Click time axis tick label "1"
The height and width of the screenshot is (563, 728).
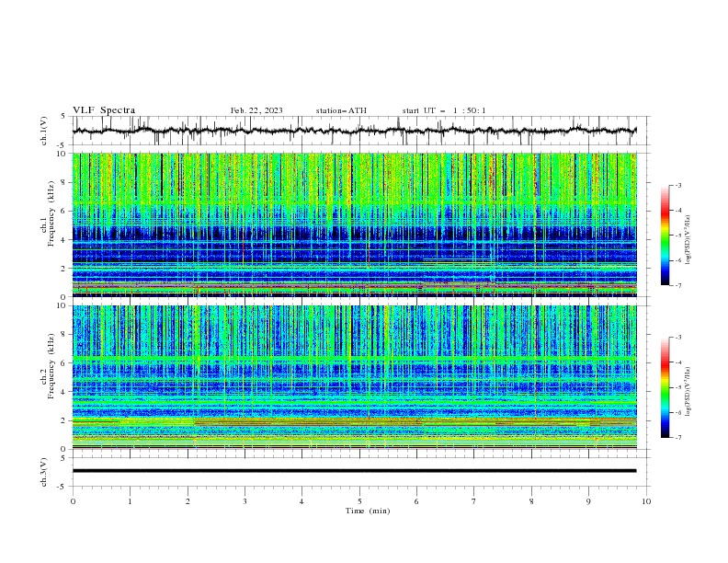130,501
